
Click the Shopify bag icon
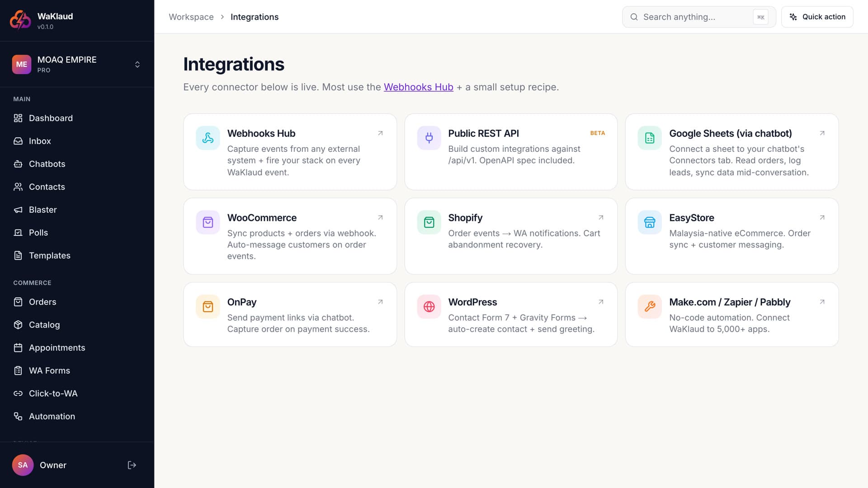point(429,222)
